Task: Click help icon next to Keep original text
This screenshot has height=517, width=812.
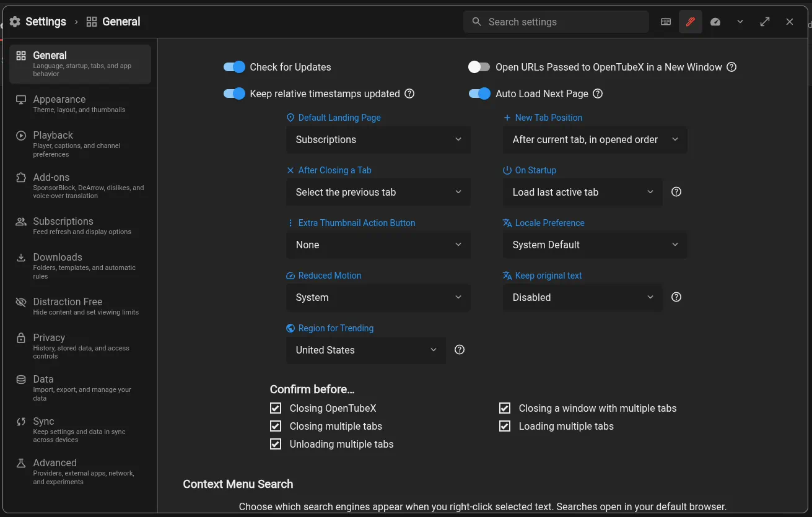Action: coord(676,297)
